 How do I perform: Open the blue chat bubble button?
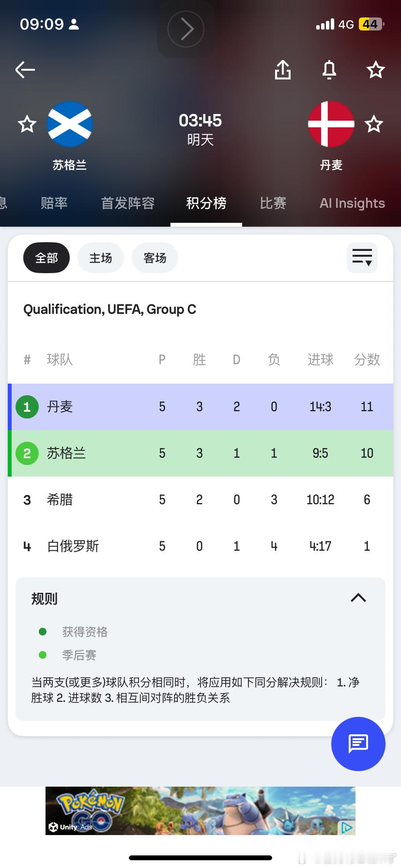(358, 744)
